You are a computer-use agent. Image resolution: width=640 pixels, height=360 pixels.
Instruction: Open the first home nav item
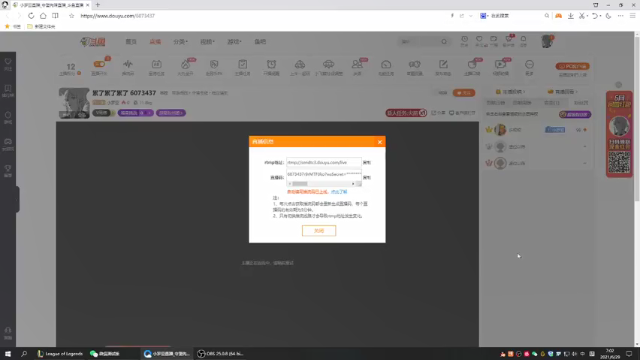pos(131,42)
